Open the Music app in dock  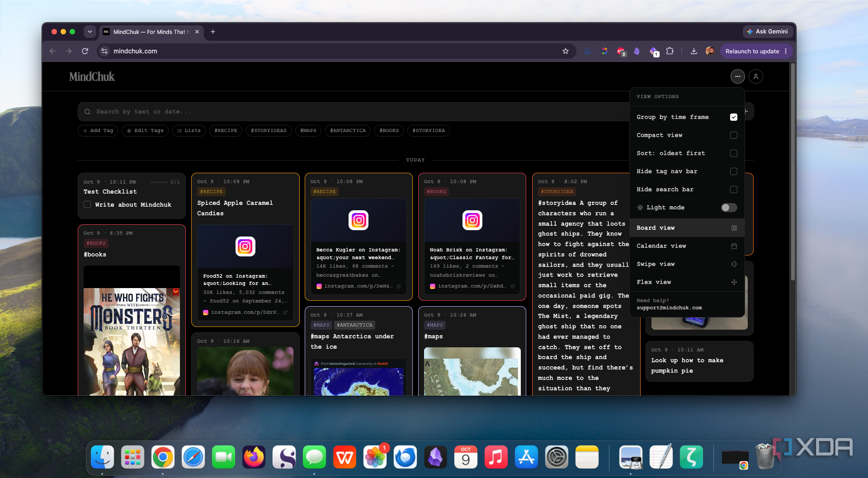[496, 457]
